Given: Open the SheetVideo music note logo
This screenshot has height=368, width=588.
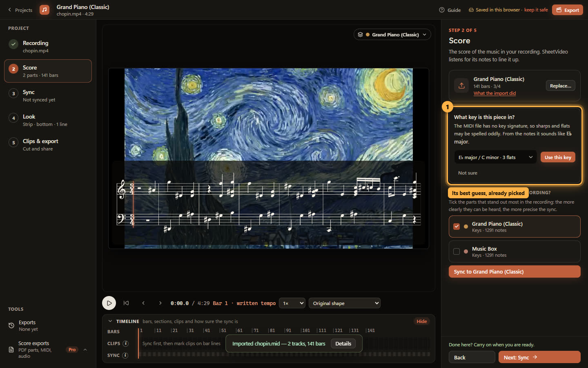Looking at the screenshot, I should (x=45, y=10).
